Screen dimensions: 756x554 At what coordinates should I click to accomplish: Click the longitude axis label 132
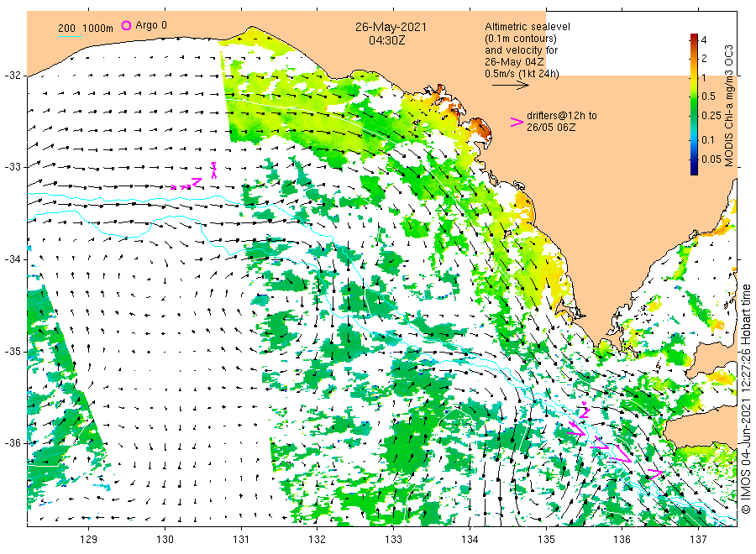tap(318, 539)
